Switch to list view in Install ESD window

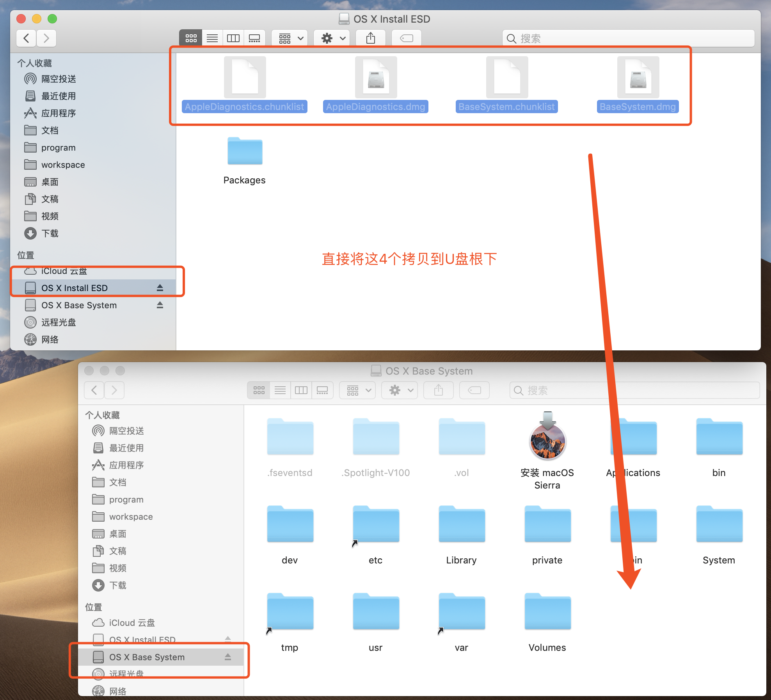point(212,38)
